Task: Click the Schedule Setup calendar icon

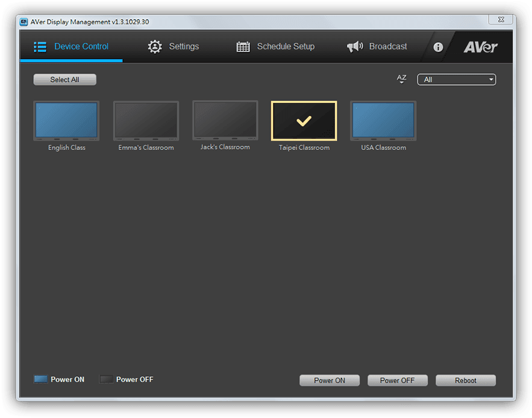Action: pyautogui.click(x=243, y=46)
